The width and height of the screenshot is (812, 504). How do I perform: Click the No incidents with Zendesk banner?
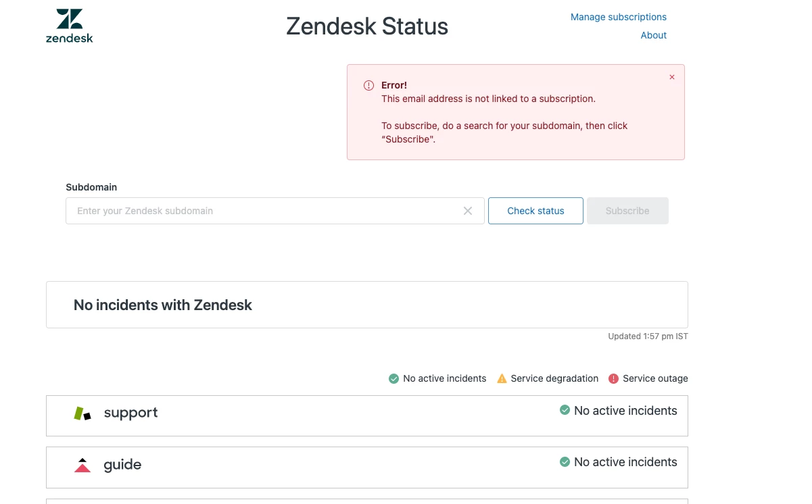tap(366, 305)
